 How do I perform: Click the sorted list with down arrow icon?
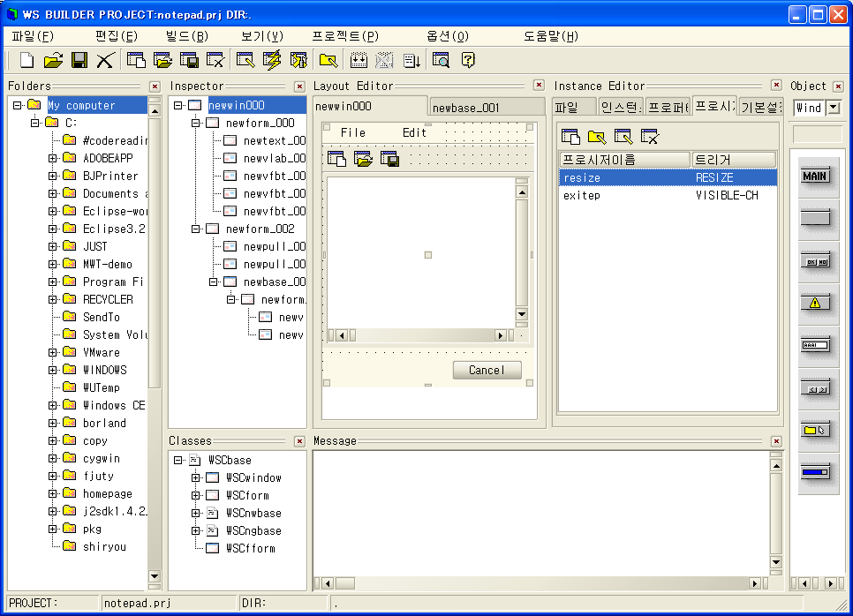411,60
